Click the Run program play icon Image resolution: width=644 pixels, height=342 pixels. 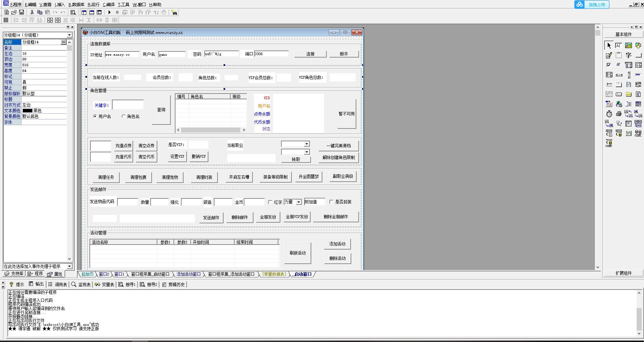109,12
